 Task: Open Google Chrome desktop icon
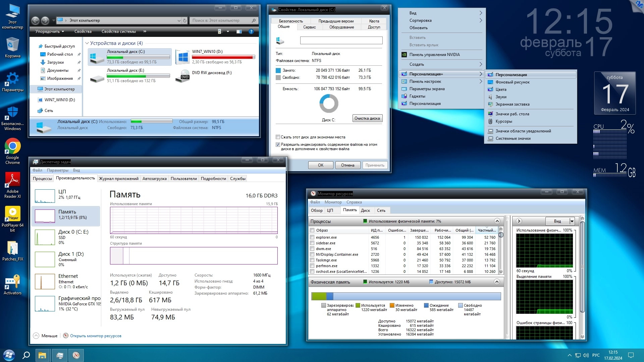coord(12,147)
